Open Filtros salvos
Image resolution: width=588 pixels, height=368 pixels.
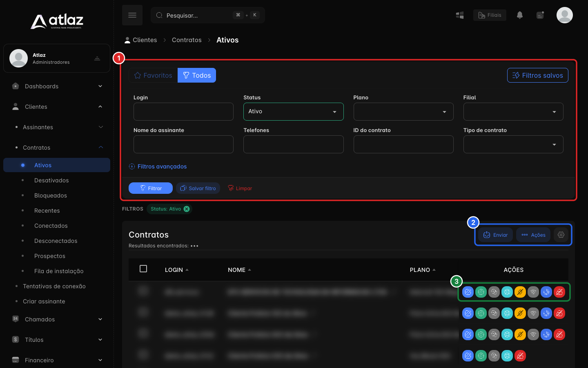538,75
